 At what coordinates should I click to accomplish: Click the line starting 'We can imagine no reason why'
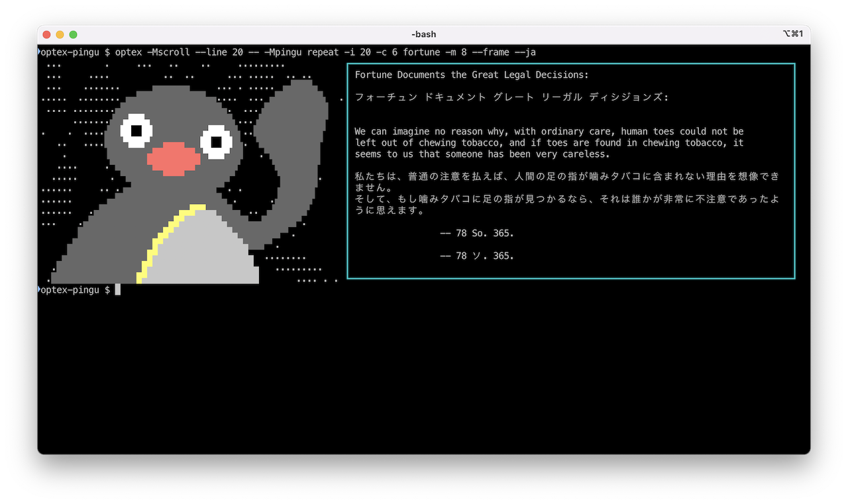[x=549, y=131]
